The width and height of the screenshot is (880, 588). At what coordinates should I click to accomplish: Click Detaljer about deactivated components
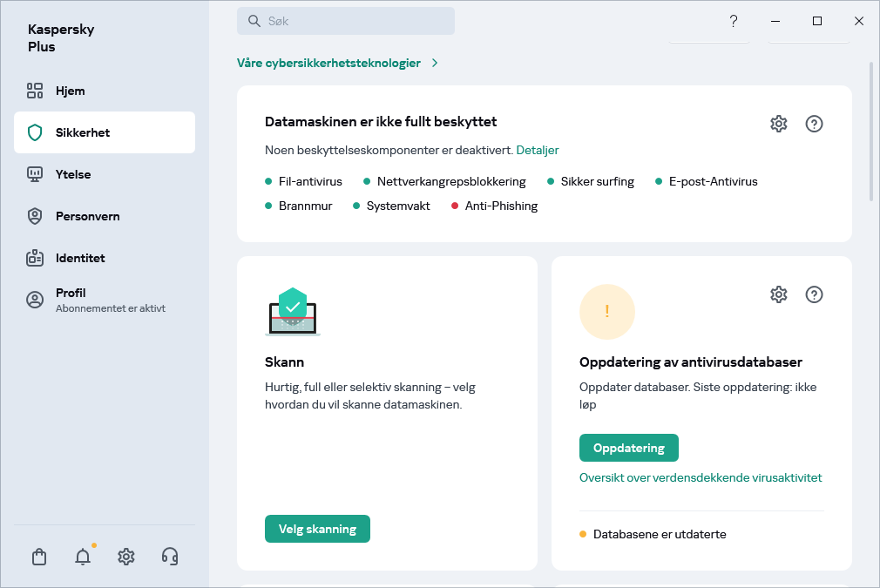click(538, 150)
